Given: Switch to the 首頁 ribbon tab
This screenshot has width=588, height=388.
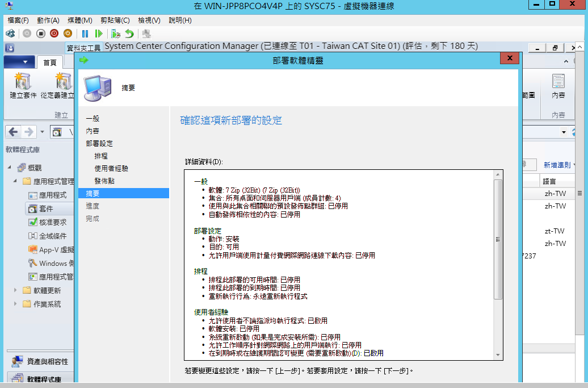Looking at the screenshot, I should click(x=49, y=62).
